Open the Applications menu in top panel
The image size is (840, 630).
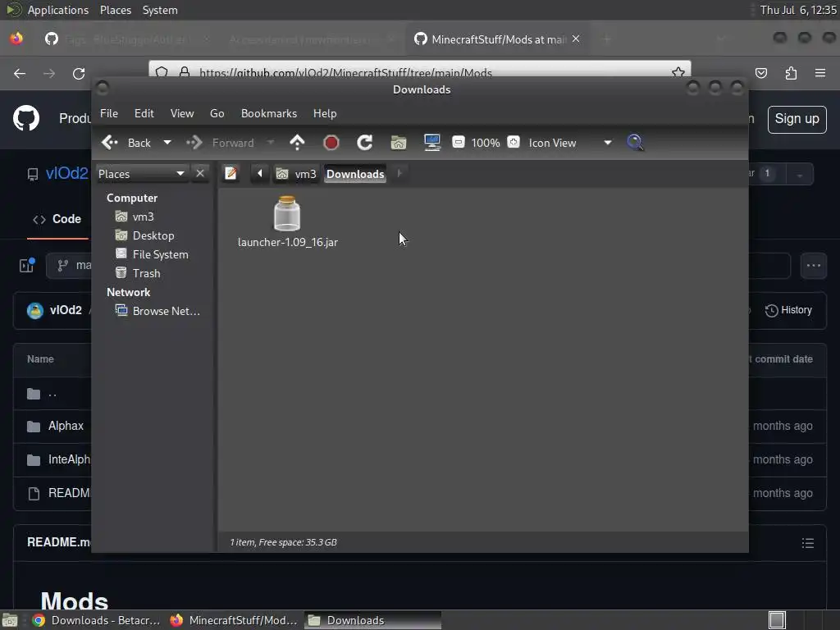tap(58, 10)
